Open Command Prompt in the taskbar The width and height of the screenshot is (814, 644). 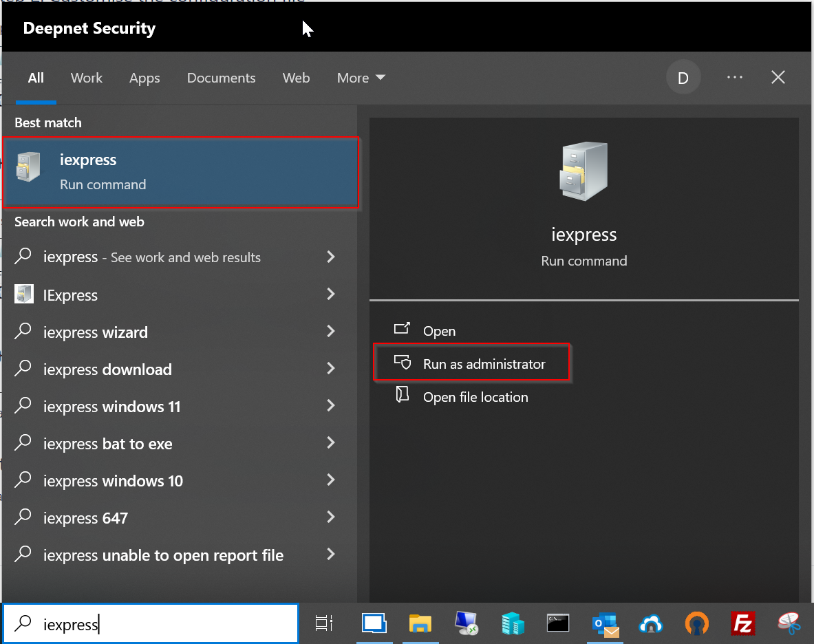(x=558, y=623)
